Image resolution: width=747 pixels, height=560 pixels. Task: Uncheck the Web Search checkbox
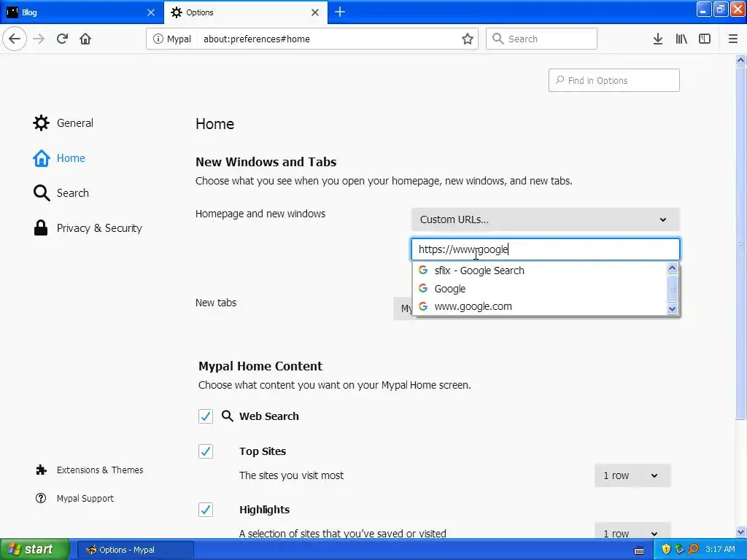(205, 416)
